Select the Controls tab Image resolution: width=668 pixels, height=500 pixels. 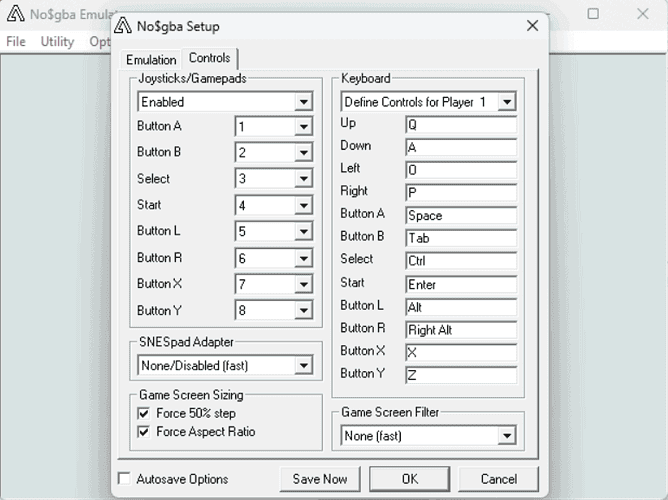point(210,58)
